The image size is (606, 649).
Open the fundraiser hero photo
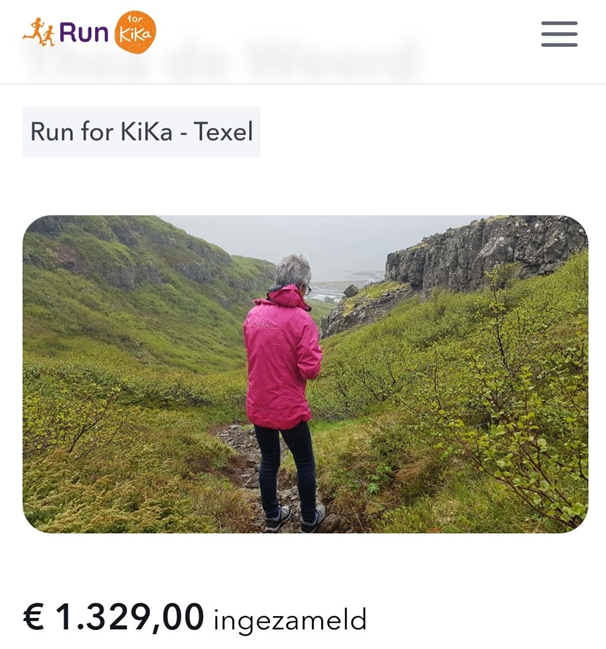click(305, 374)
